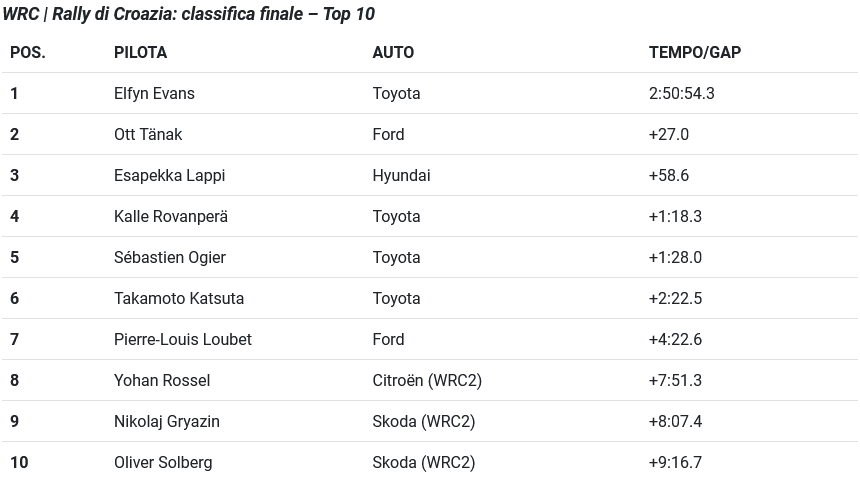Click on Esapekka Lappi's name
Viewport: 860px width, 485px height.
(x=169, y=175)
